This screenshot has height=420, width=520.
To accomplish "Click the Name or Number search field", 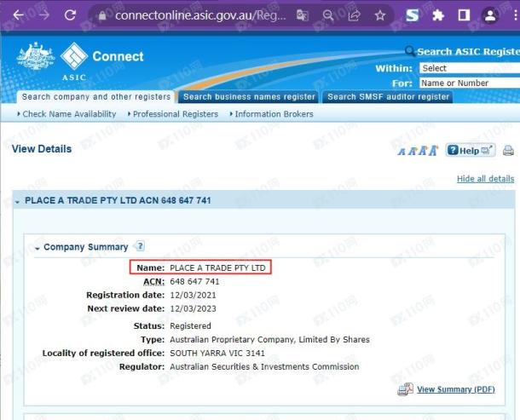I will (x=470, y=83).
